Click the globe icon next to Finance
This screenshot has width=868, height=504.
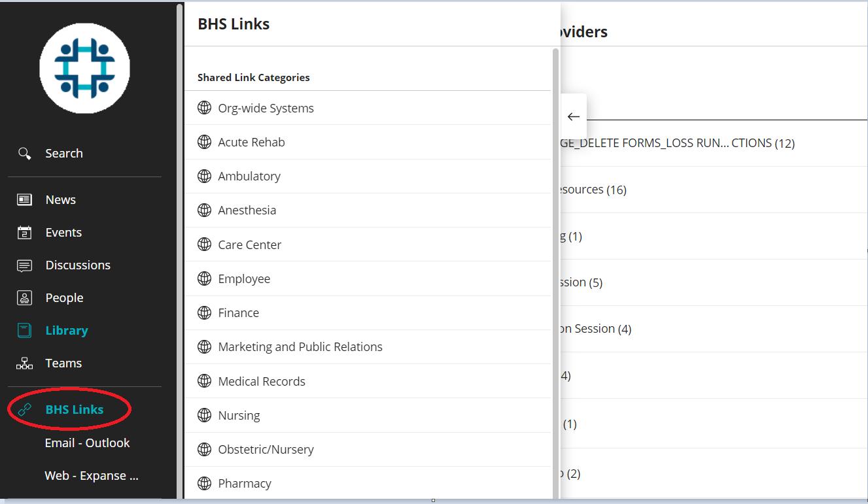click(205, 313)
